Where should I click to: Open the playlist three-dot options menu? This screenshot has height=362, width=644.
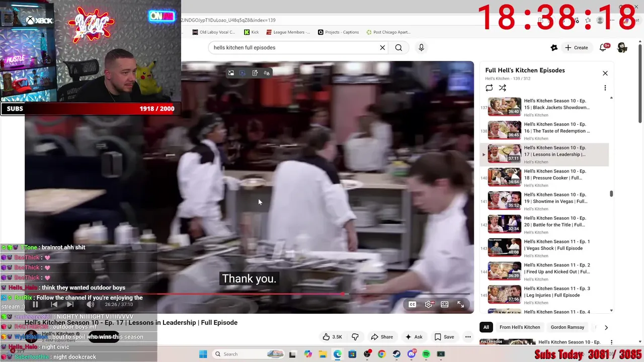click(x=605, y=88)
